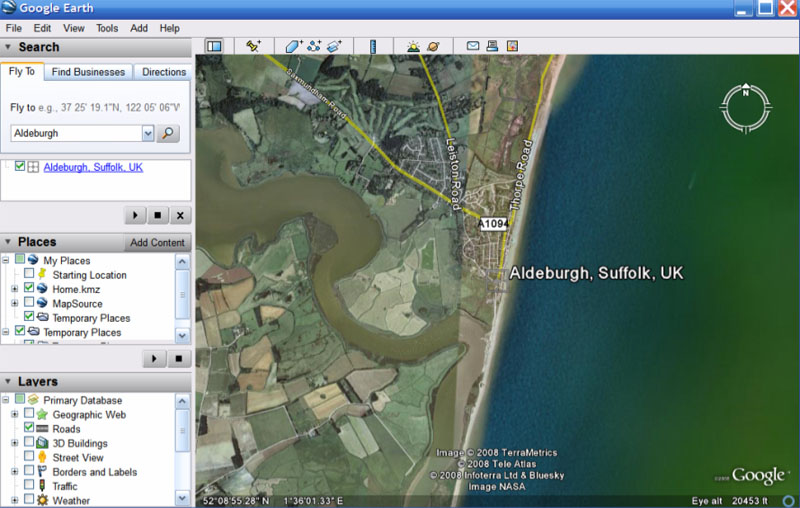Click the Add Content button

[x=157, y=243]
